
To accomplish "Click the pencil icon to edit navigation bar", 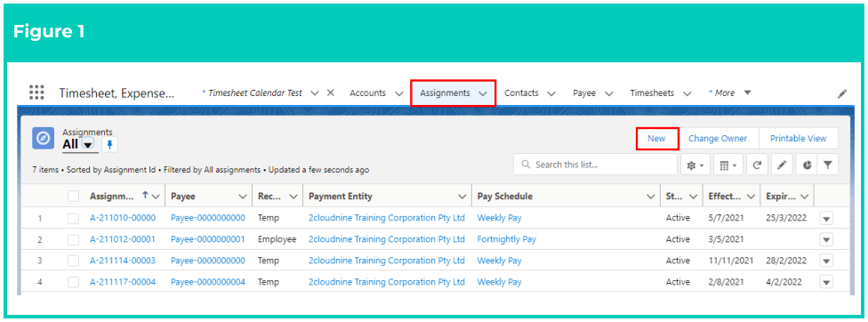I will click(x=842, y=93).
